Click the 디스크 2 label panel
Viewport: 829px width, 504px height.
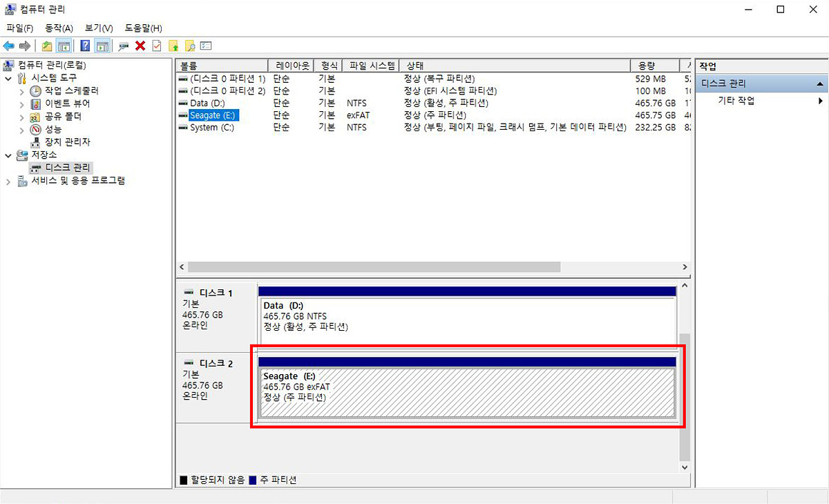point(216,387)
